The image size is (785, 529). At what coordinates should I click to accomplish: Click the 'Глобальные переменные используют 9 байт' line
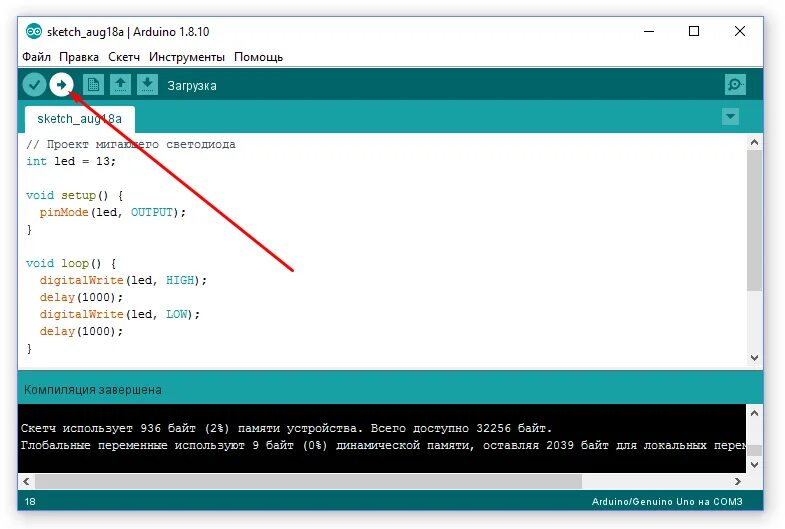tap(383, 445)
